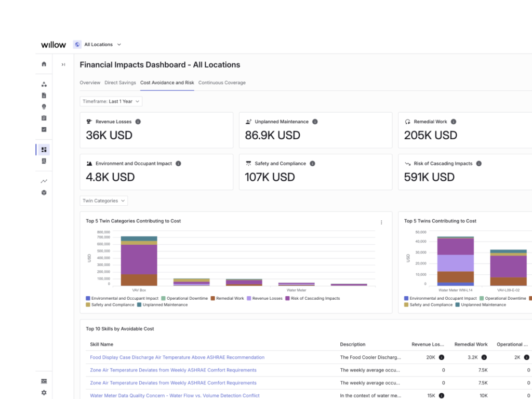Click info icon beside Remedial Work card
The height and width of the screenshot is (399, 532).
pyautogui.click(x=454, y=122)
